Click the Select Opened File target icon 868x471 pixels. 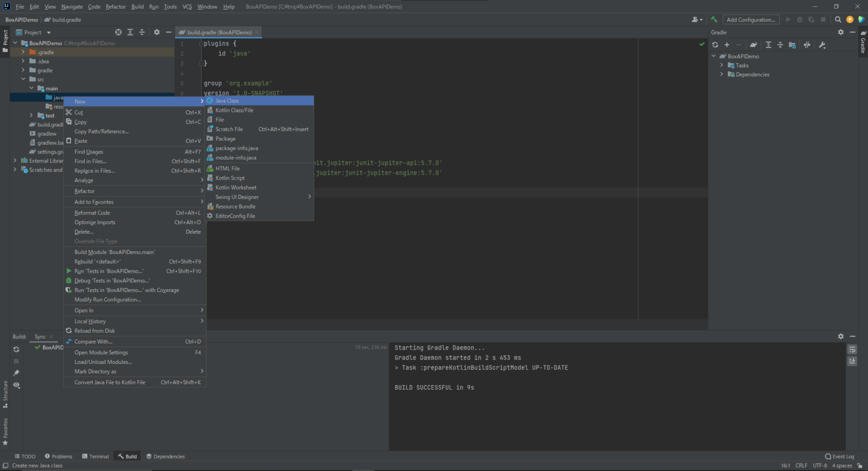(118, 32)
